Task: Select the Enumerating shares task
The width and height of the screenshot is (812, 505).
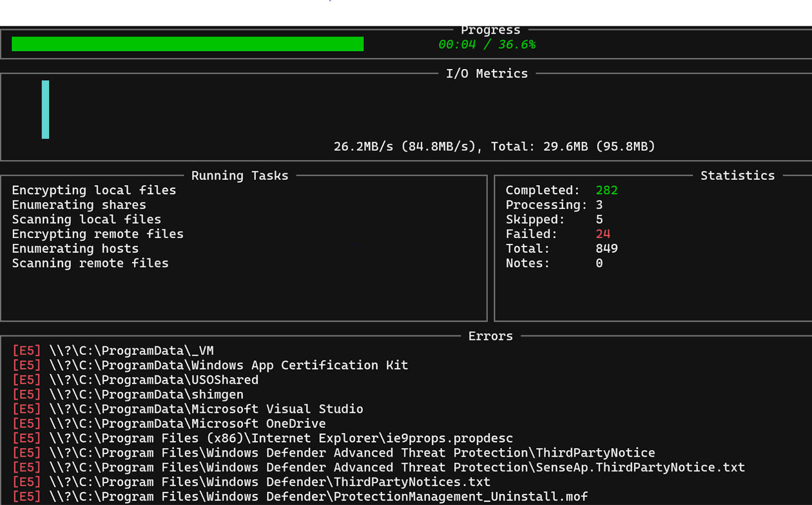Action: (79, 205)
